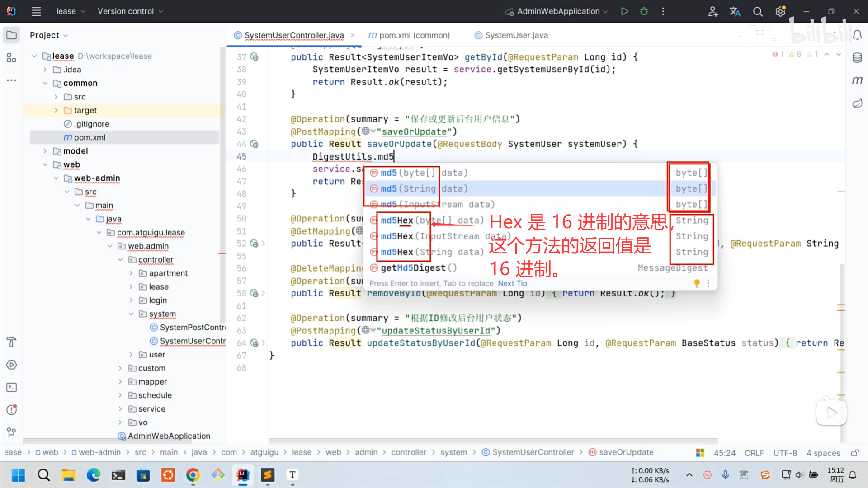Screen dimensions: 868x488
Task: Collapse the controller package node
Action: 120,260
